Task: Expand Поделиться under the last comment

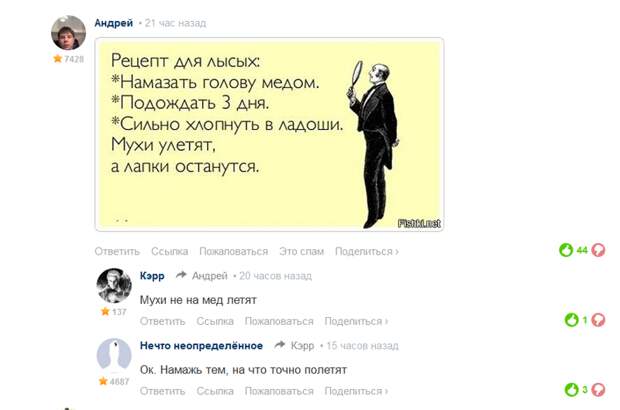Action: [x=356, y=391]
